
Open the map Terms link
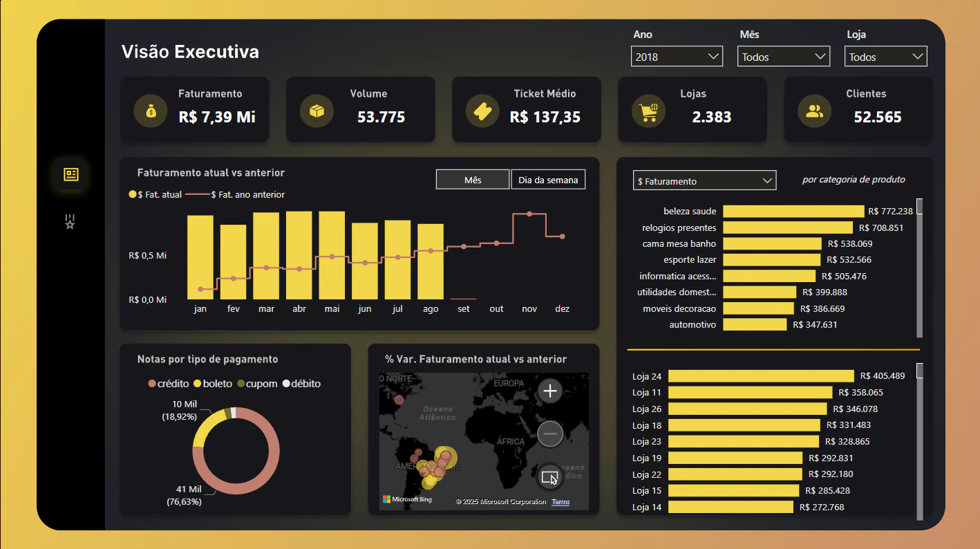(x=560, y=502)
